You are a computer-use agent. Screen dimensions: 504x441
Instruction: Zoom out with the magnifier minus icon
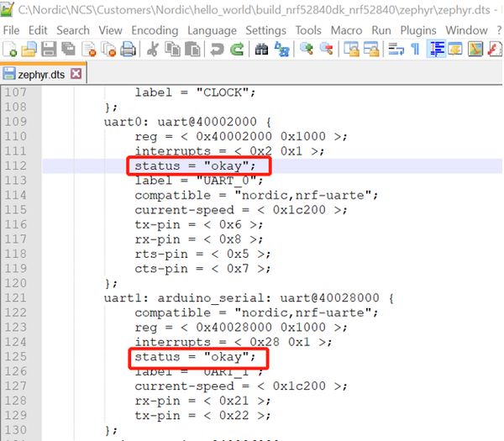coord(327,50)
